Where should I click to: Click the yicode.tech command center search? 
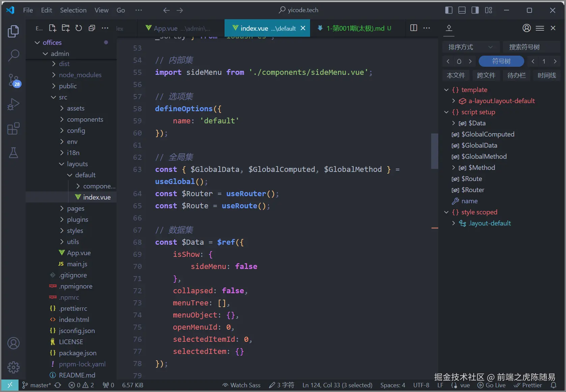[298, 10]
